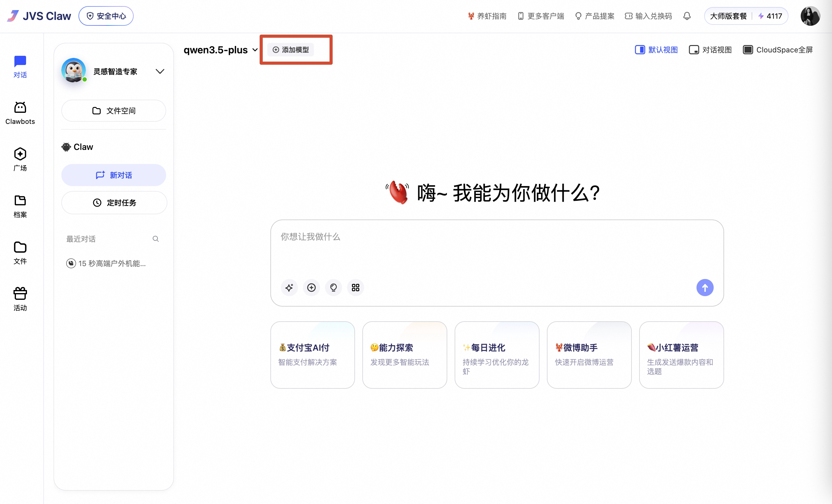This screenshot has height=504, width=832.
Task: Select the 小红薯运营 suggestion card
Action: [x=681, y=354]
